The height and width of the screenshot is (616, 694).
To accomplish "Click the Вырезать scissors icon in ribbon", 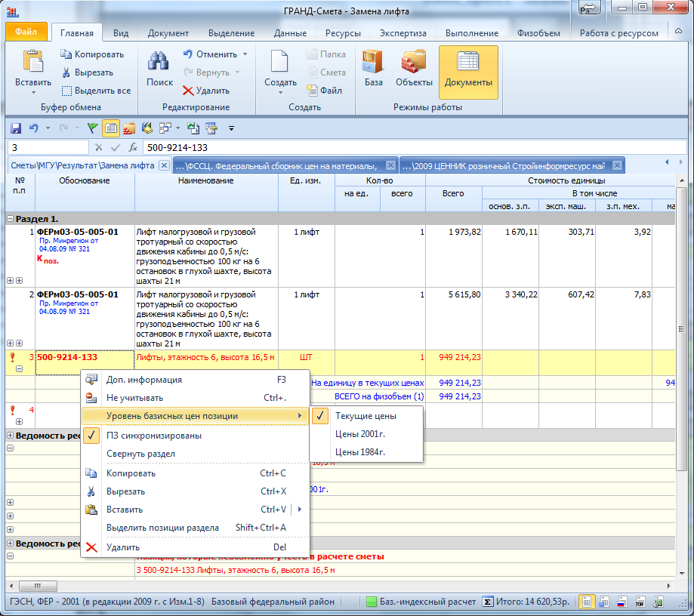I will click(66, 72).
